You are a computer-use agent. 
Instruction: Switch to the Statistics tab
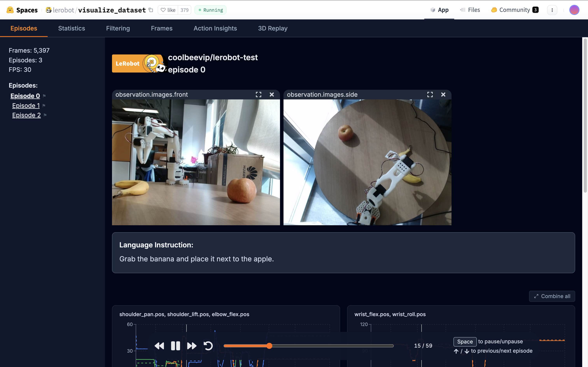click(71, 28)
